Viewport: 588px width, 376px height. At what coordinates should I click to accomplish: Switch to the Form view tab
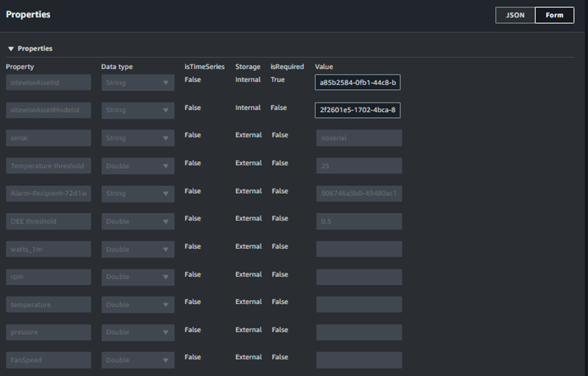click(x=554, y=15)
